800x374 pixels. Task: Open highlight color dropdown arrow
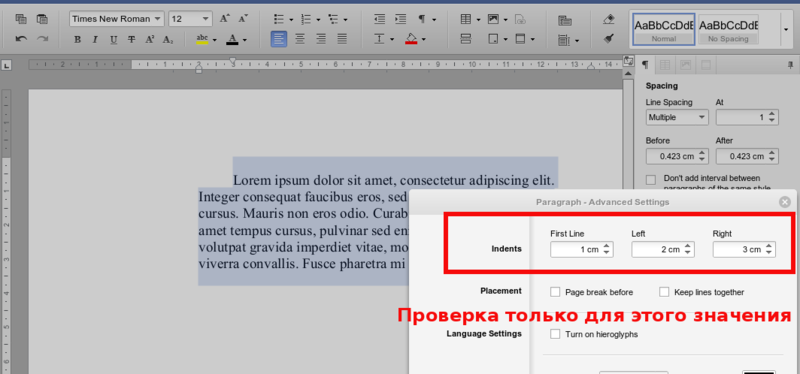214,40
